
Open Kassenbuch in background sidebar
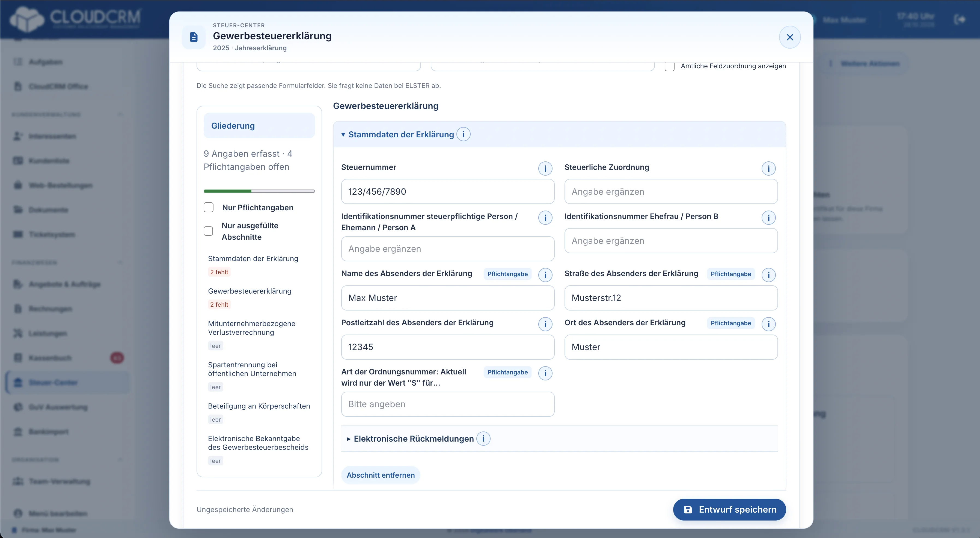[x=68, y=358]
